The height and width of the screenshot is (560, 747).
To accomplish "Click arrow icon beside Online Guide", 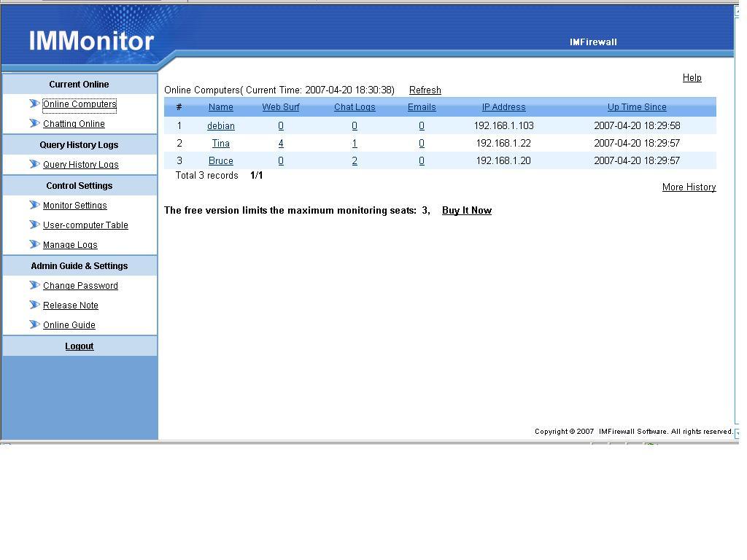I will pos(34,324).
